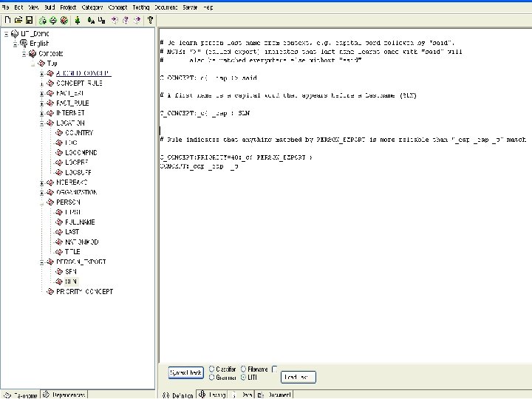Select the Filename radio button
This screenshot has height=399, width=532.
[x=243, y=369]
